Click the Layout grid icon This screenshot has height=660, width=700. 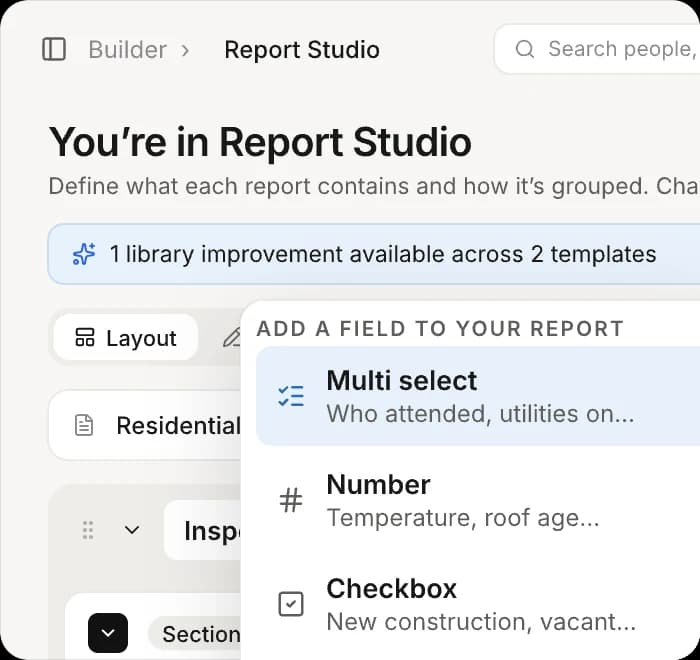pos(85,338)
